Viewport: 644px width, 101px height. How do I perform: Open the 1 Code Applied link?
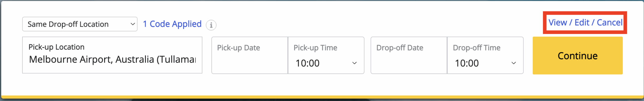point(172,24)
